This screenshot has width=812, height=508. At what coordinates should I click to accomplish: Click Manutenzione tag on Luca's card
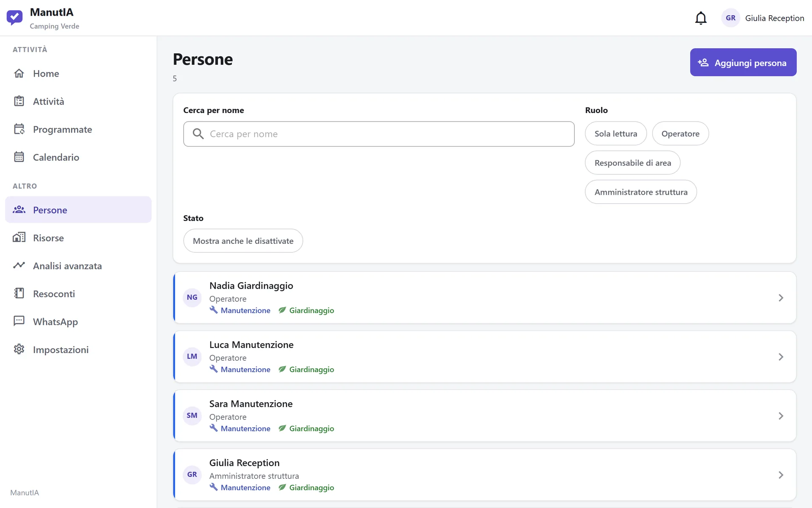tap(240, 369)
